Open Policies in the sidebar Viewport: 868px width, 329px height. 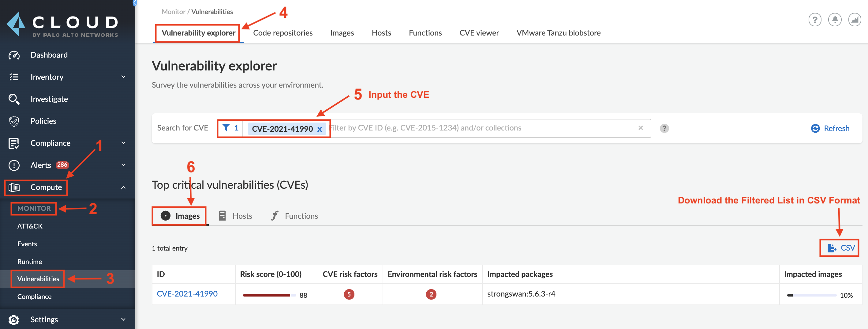43,121
